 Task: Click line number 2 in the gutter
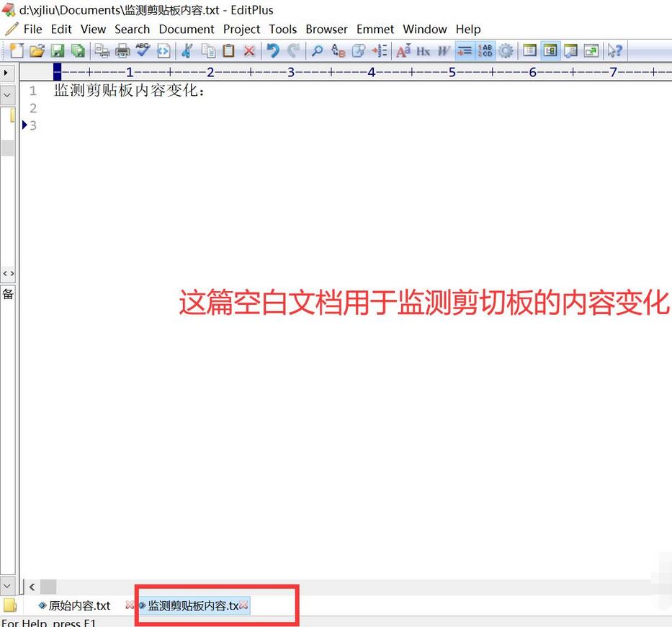33,108
